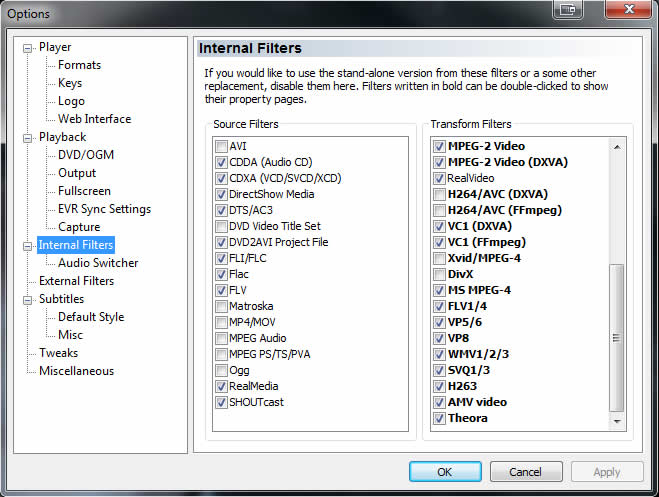Select Fullscreen in the tree
The width and height of the screenshot is (659, 497).
(x=84, y=191)
